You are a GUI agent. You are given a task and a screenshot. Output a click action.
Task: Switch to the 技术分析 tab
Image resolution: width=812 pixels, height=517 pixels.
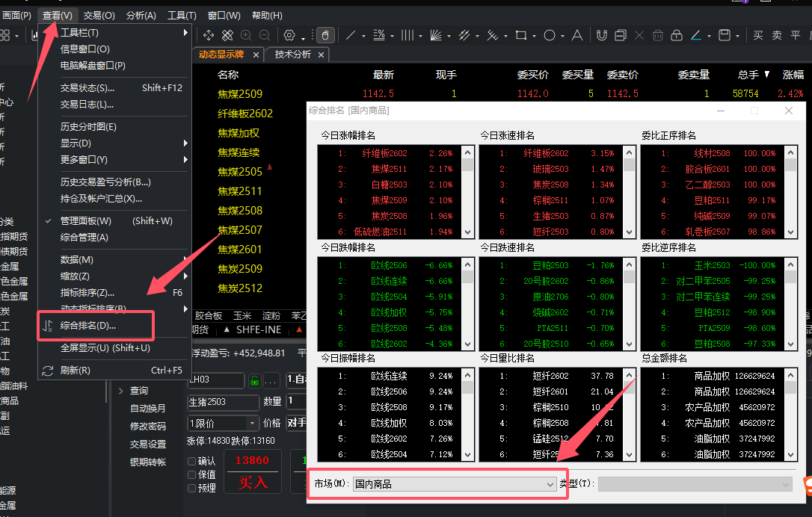[x=292, y=55]
